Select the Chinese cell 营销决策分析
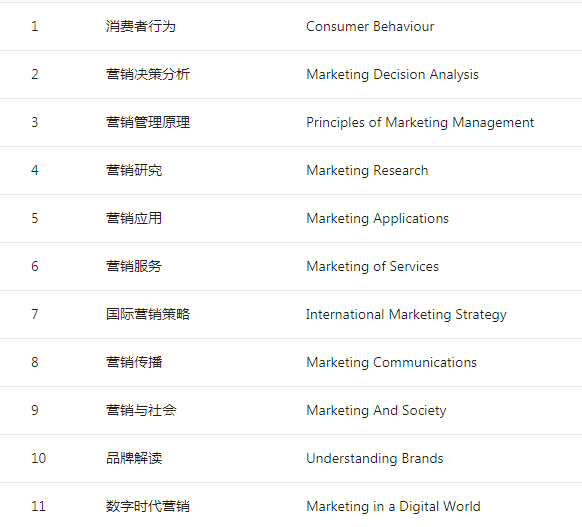Viewport: 582px width, 527px height. [x=148, y=74]
